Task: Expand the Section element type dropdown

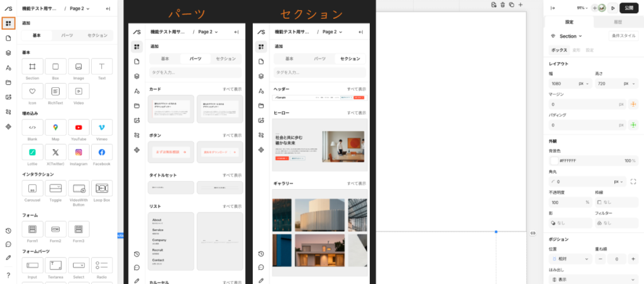Action: coord(571,36)
